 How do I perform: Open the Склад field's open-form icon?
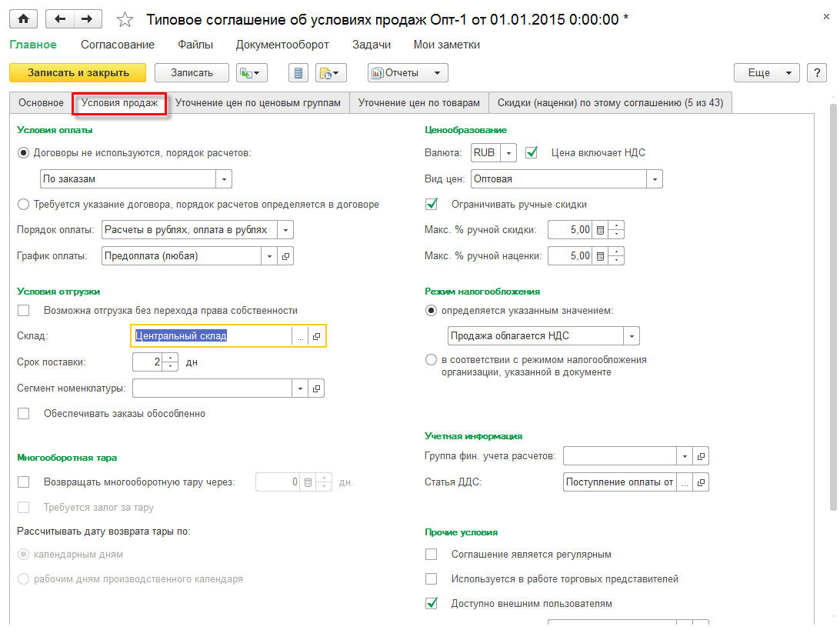316,336
